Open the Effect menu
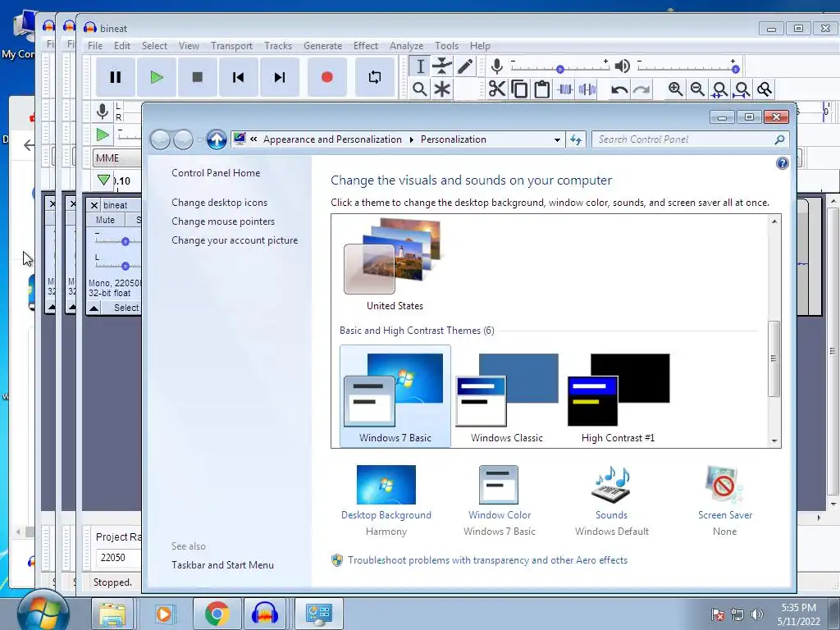This screenshot has width=840, height=630. [366, 46]
